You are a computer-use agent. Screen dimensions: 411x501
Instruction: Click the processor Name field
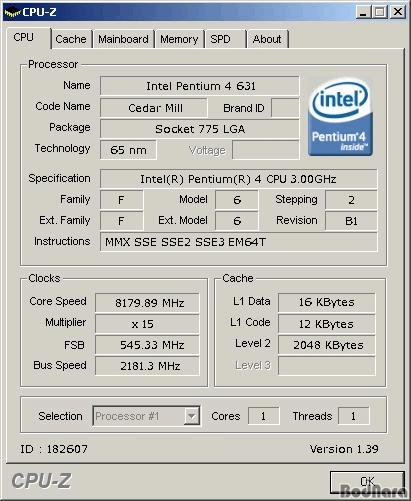click(200, 86)
